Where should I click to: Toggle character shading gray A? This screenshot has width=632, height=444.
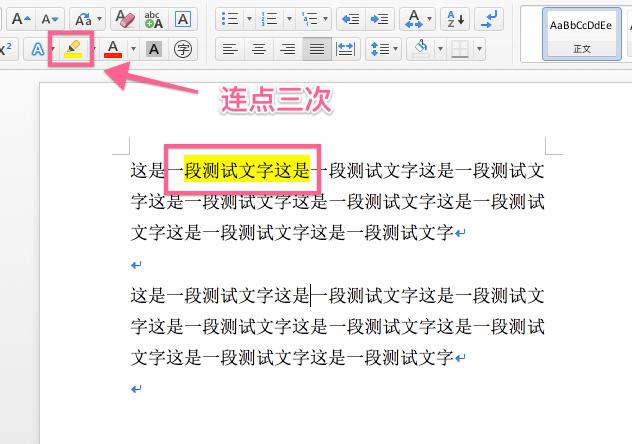[x=154, y=49]
